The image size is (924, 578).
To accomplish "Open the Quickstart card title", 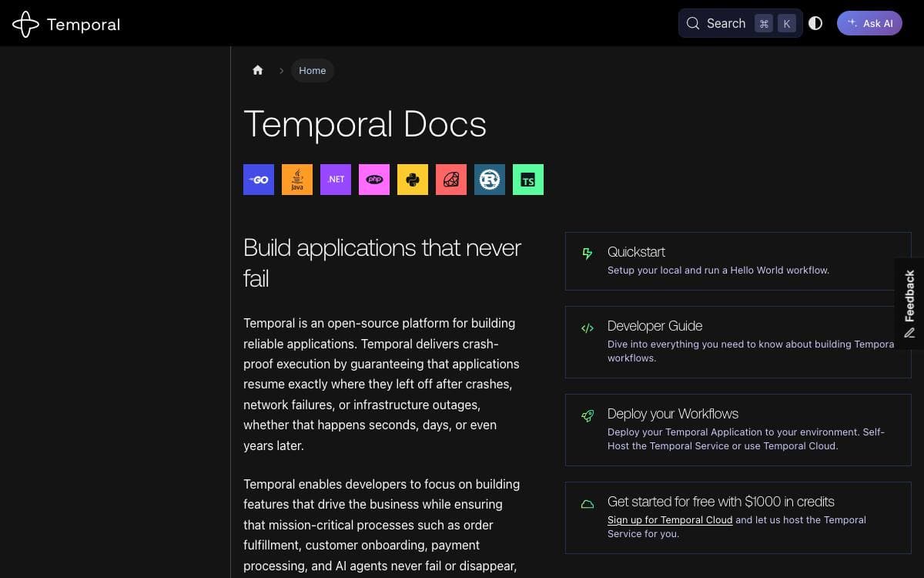I will 636,252.
